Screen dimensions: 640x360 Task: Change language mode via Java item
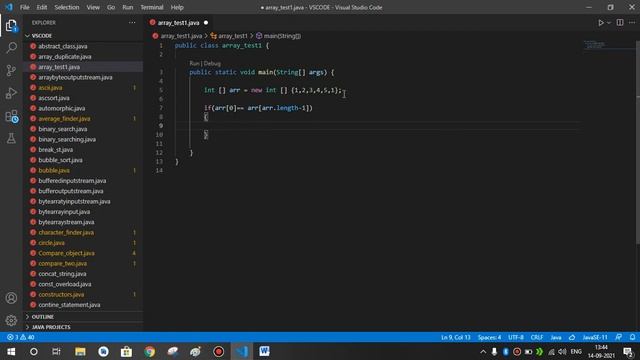pyautogui.click(x=556, y=338)
